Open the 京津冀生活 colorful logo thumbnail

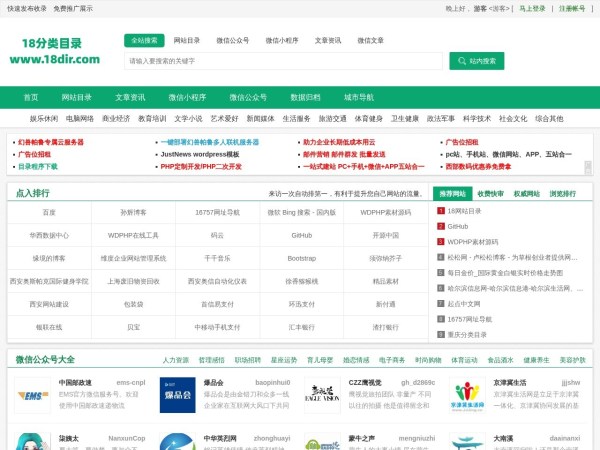click(467, 395)
